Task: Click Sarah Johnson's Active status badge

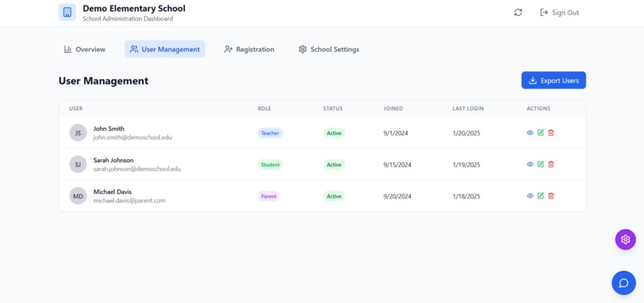Action: click(334, 165)
